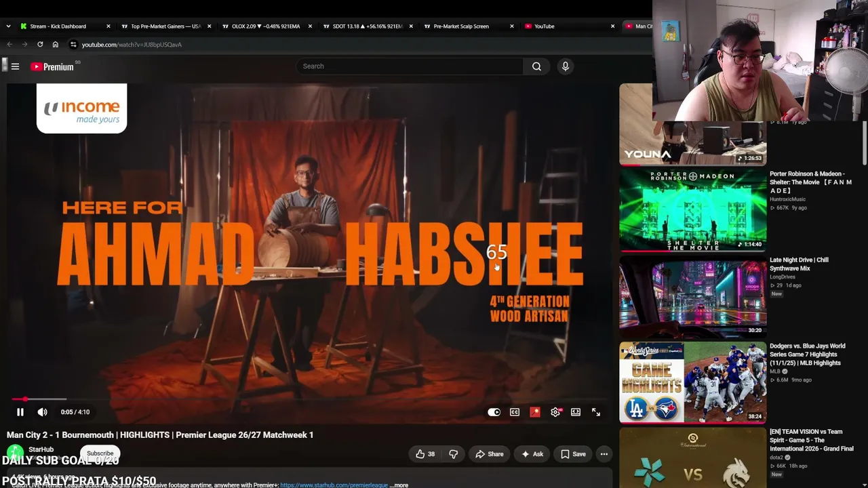Focus the YouTube search field
Image resolution: width=868 pixels, height=488 pixels.
click(x=410, y=66)
